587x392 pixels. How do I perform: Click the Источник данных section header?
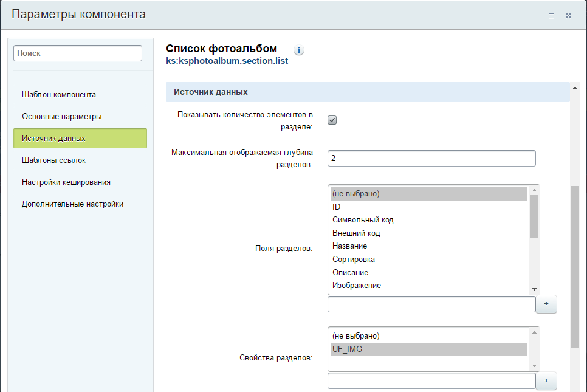click(368, 92)
